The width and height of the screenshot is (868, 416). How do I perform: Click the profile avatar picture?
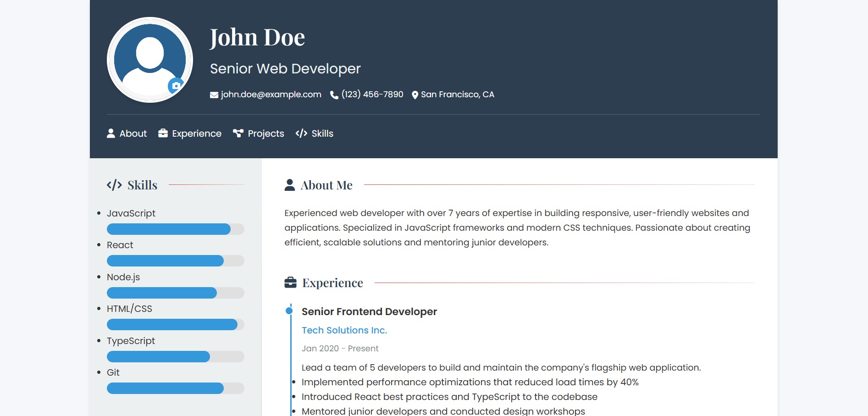(150, 60)
